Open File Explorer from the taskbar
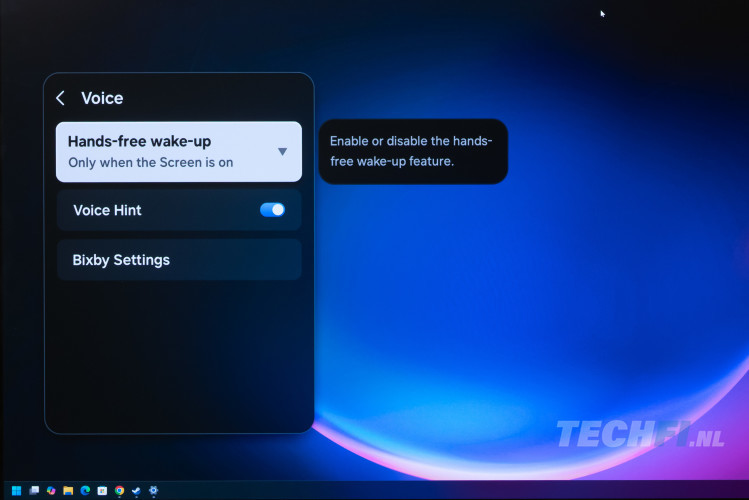Screen dimensions: 749x500 click(68, 490)
